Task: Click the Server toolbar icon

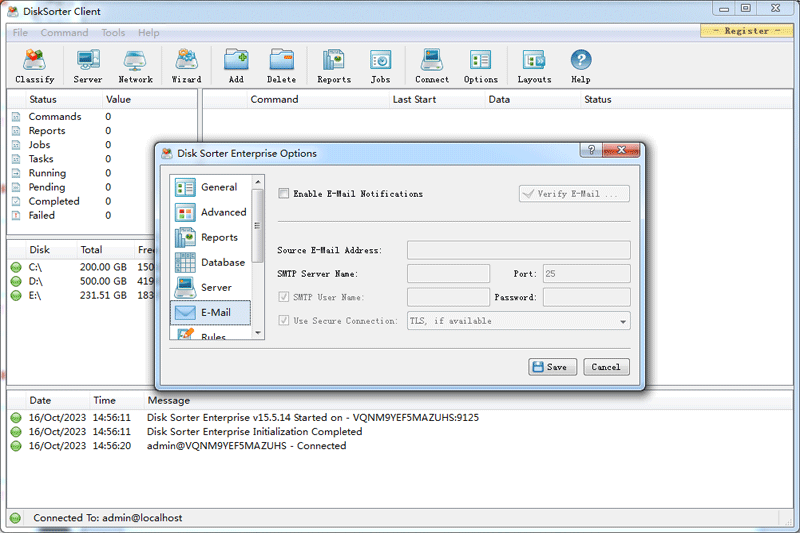Action: coord(88,66)
